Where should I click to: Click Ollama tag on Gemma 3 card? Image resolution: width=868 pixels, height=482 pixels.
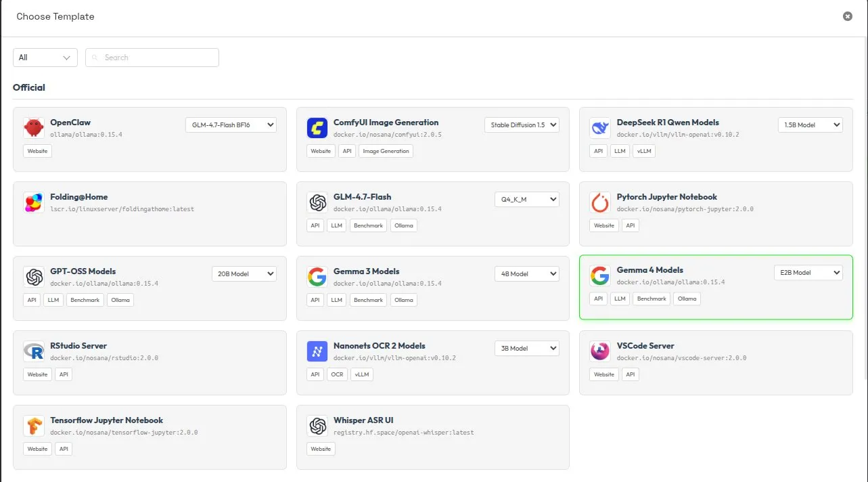(404, 300)
